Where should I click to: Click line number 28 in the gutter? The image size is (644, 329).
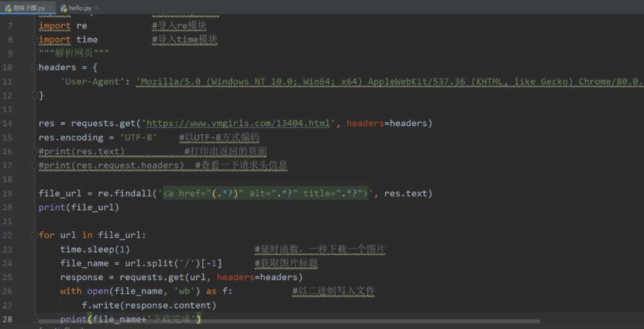8,319
